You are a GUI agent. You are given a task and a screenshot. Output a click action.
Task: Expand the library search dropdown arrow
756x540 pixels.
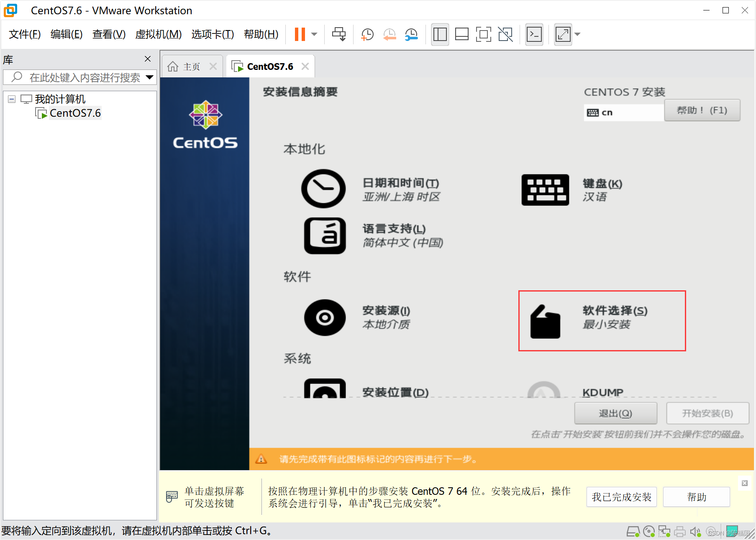click(149, 77)
